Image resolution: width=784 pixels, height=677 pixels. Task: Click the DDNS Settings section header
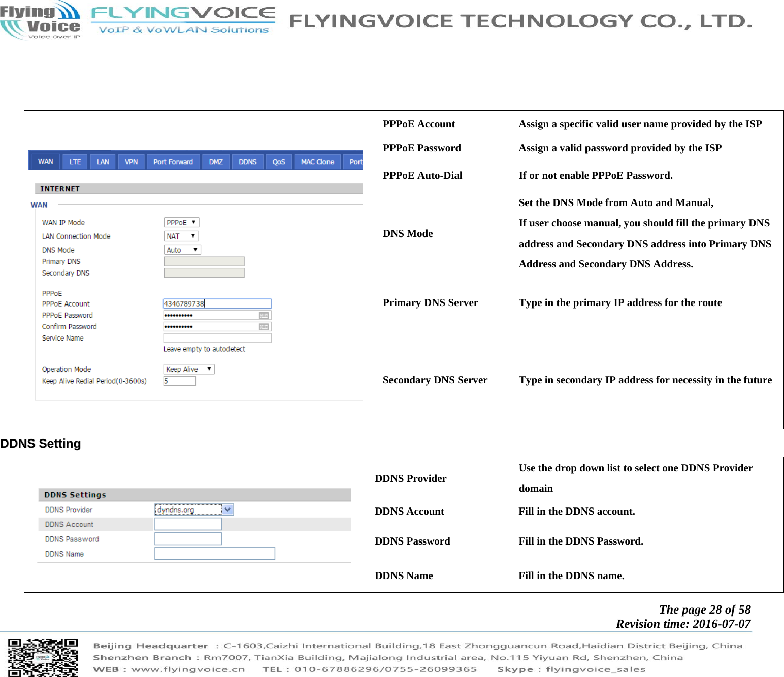click(194, 495)
